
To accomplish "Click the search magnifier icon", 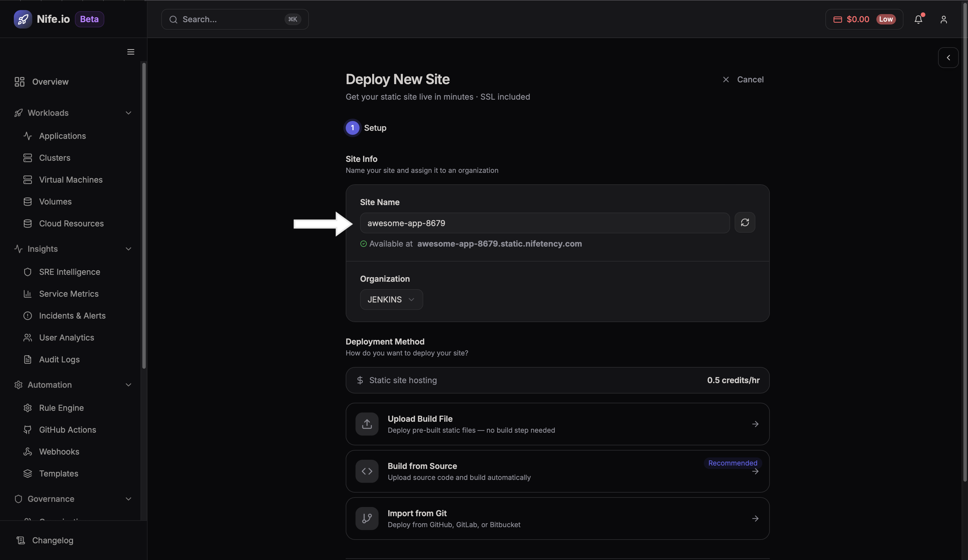I will (174, 19).
